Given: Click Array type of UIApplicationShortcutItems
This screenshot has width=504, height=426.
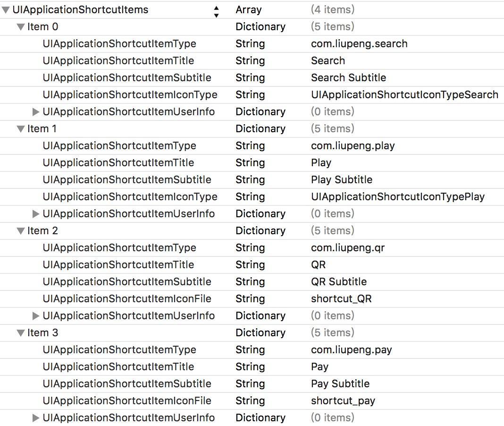Looking at the screenshot, I should coord(249,10).
